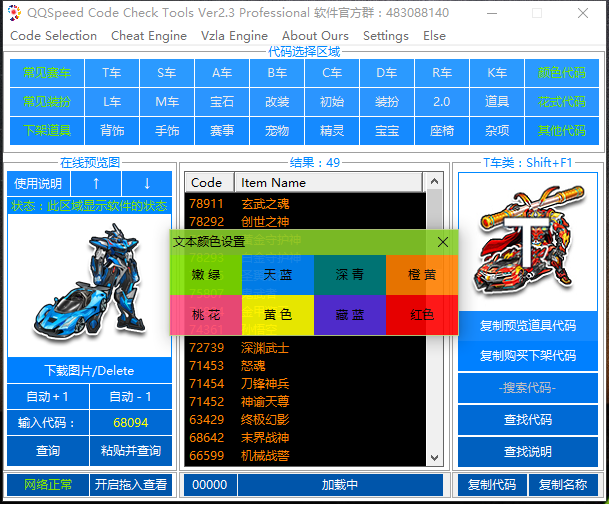Select the A车 category button

(x=222, y=73)
